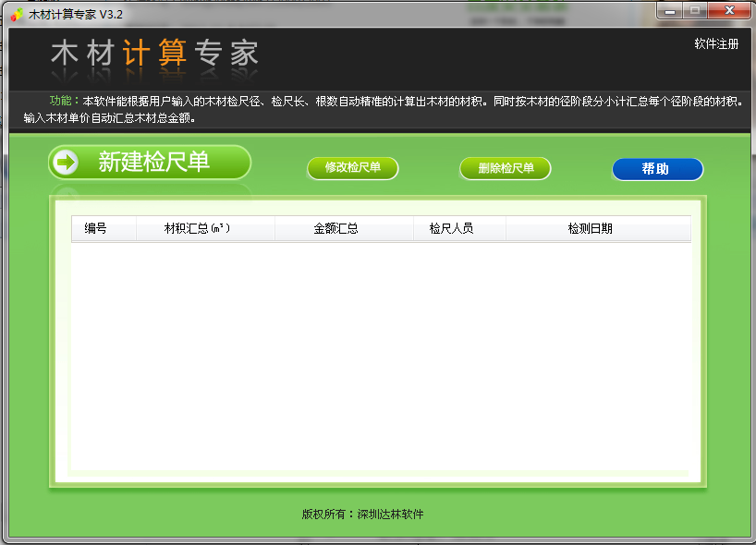Click the 检尺人员 column header
756x545 pixels.
[459, 228]
